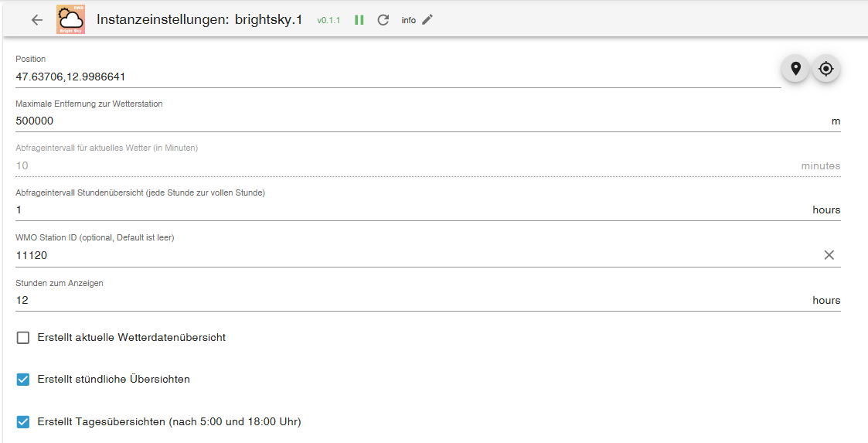Click the disabled aktuelles Wetter interval field

tap(386, 165)
